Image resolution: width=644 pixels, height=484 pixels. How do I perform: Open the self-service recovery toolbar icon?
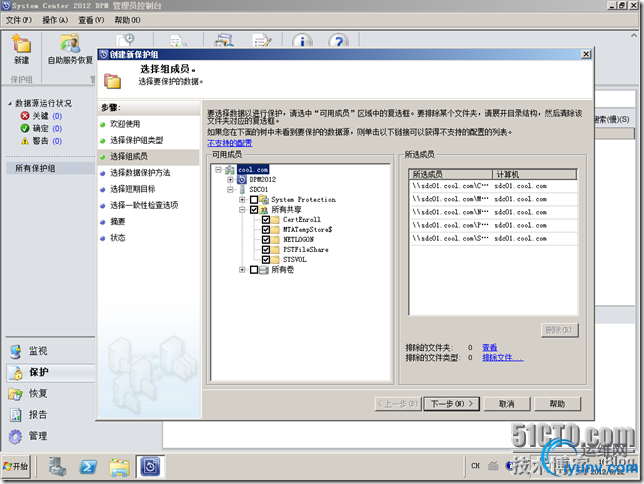coord(70,44)
